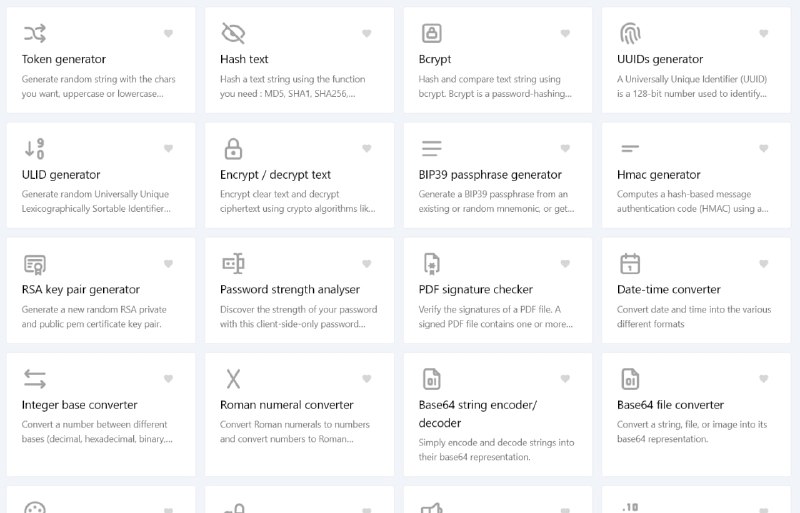The image size is (800, 513).
Task: Toggle favorite heart on Integer base converter
Action: click(x=168, y=378)
